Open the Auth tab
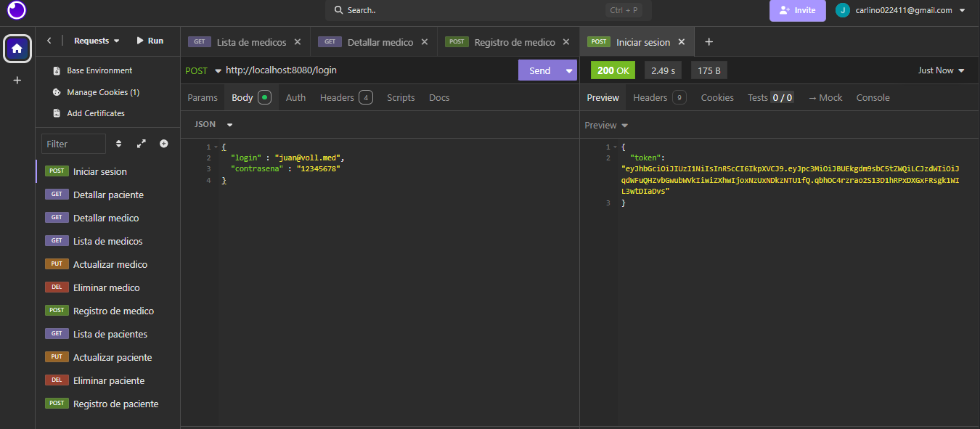980x429 pixels. pyautogui.click(x=295, y=97)
